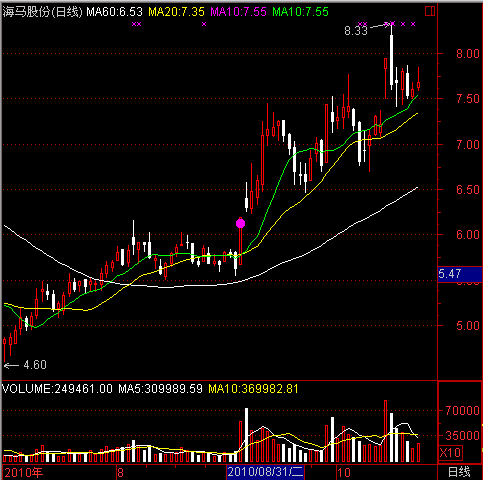Screen dimensions: 483x480
Task: Click the 6.00 price axis label
Action: coord(468,235)
